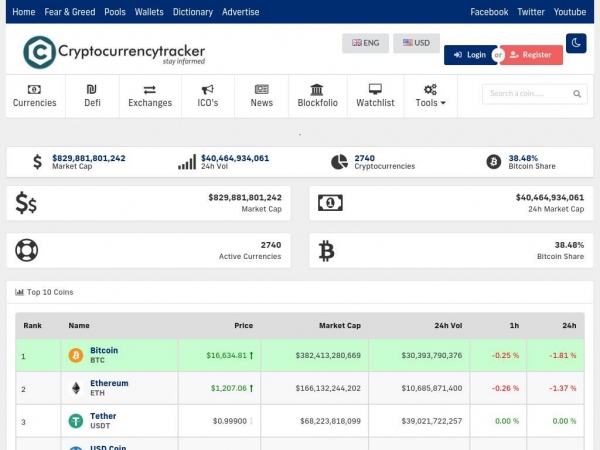Screen dimensions: 600x450
Task: Click the Login button
Action: (470, 55)
